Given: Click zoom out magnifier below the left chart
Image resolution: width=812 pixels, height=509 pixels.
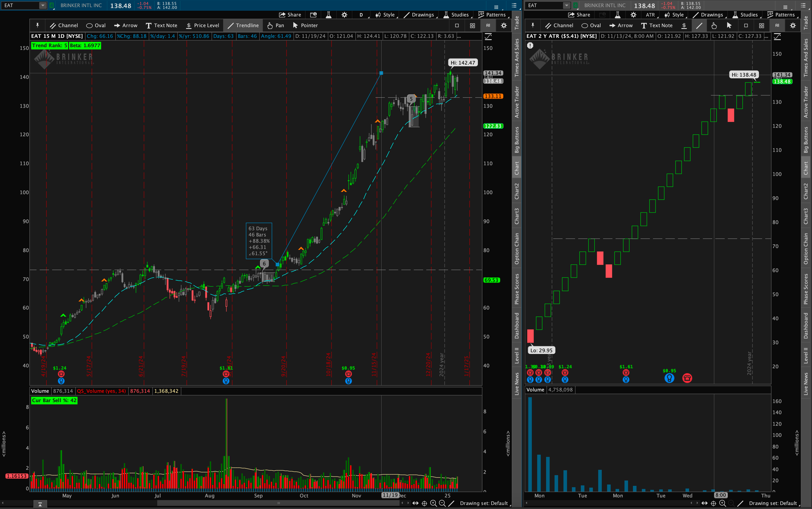Looking at the screenshot, I should [442, 503].
